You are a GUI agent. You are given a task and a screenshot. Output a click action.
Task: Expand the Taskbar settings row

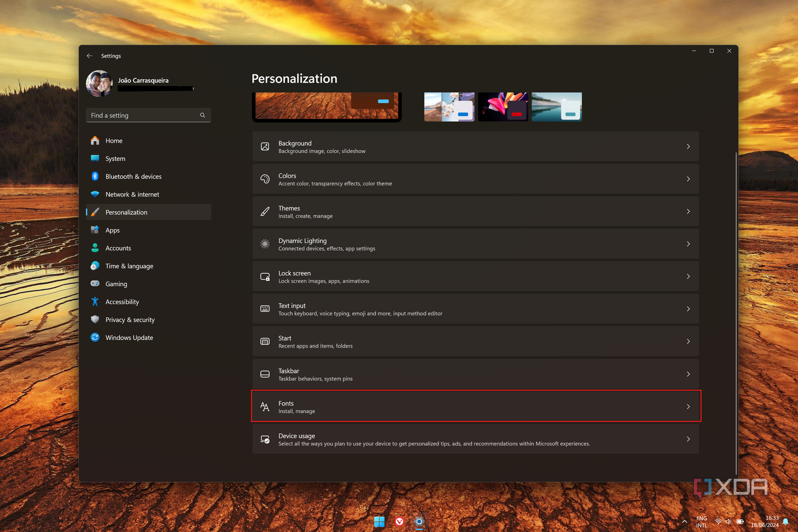click(x=475, y=374)
